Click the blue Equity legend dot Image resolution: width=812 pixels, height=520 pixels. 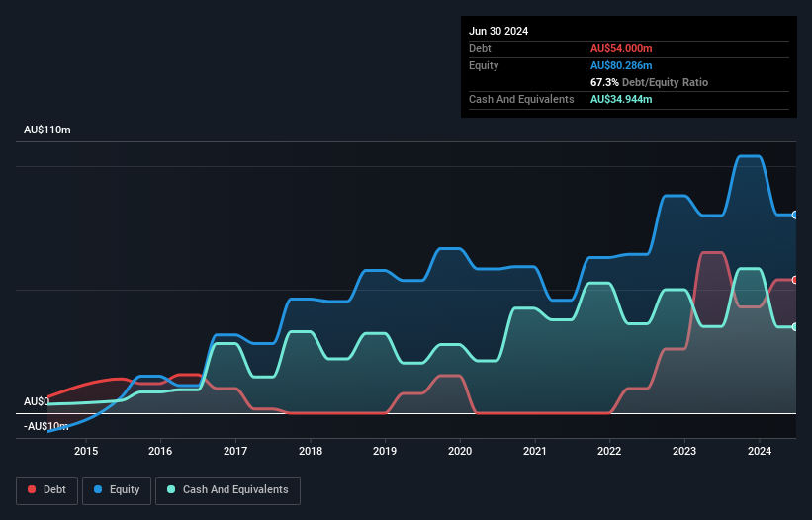(x=98, y=489)
